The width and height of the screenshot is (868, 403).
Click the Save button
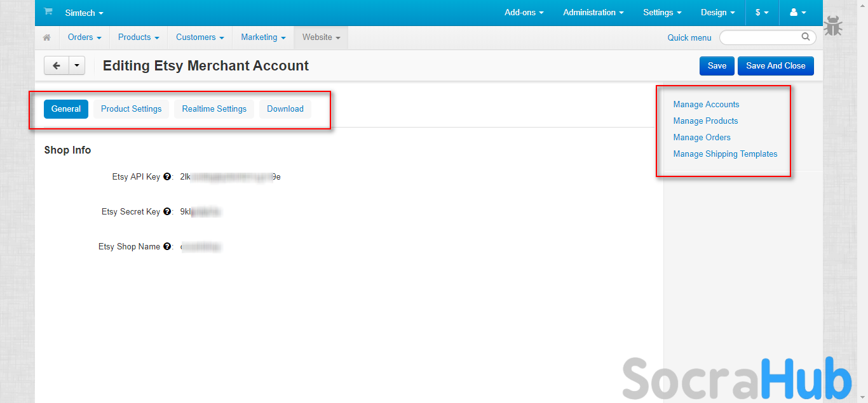717,65
